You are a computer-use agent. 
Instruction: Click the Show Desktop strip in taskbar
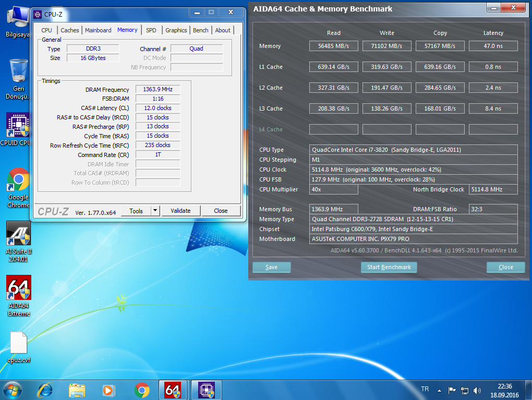coord(528,390)
